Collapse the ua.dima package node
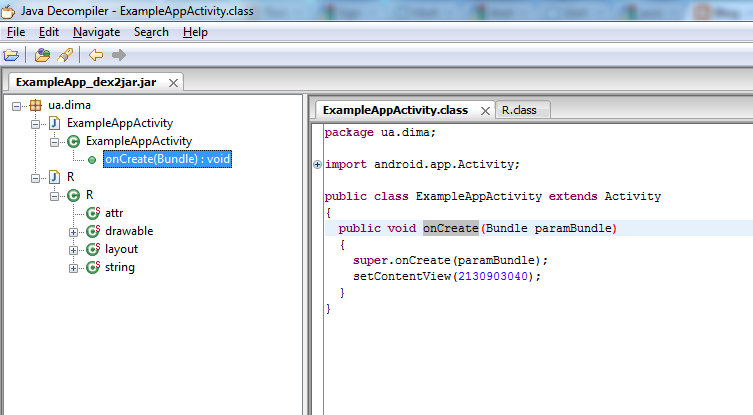This screenshot has height=415, width=753. (16, 106)
